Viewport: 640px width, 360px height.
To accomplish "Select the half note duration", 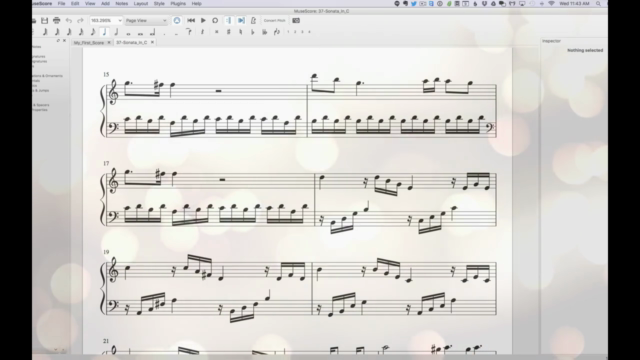I will [116, 32].
